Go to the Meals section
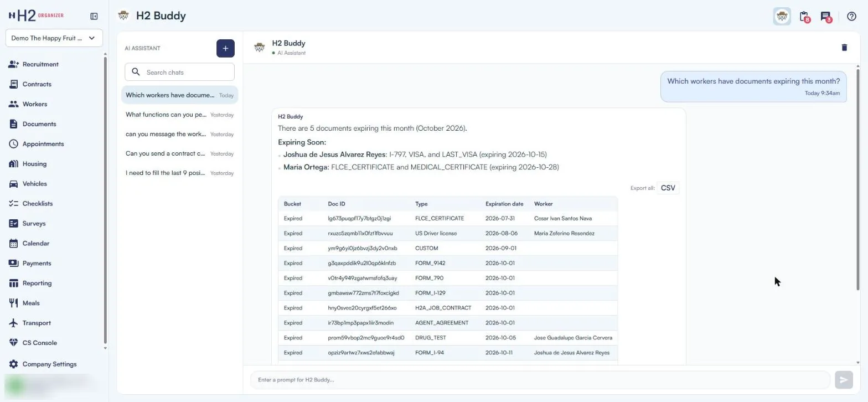Screen dimensions: 868x402 30,303
